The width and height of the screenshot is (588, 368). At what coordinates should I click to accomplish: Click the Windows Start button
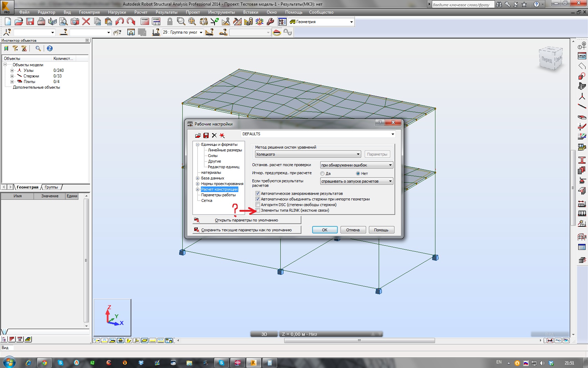coord(9,362)
